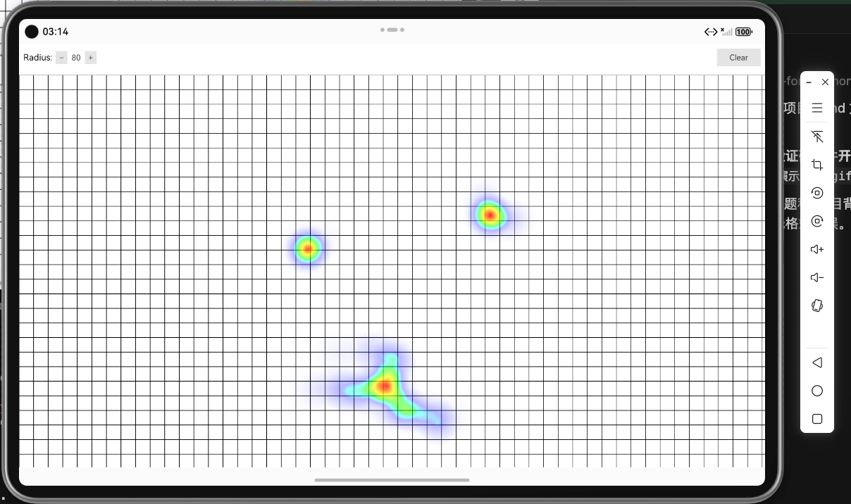The image size is (851, 504).
Task: Click the "Radius:" label
Action: (x=37, y=58)
